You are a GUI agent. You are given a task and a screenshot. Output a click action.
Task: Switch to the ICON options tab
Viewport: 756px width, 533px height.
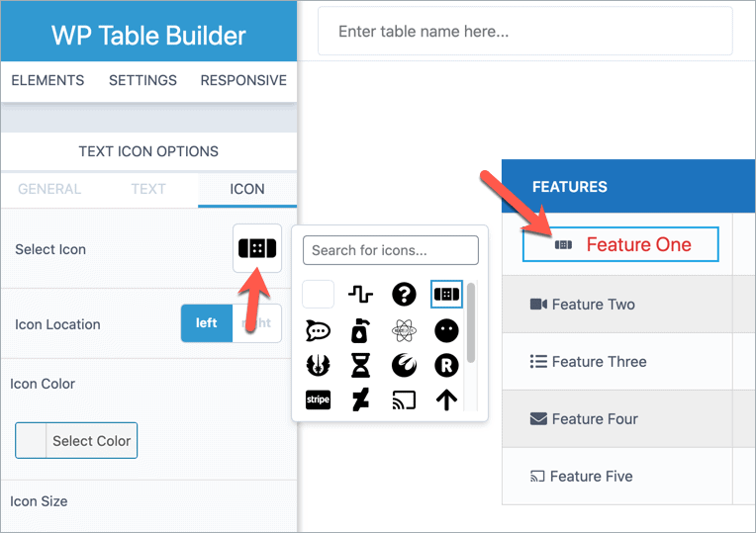tap(247, 189)
